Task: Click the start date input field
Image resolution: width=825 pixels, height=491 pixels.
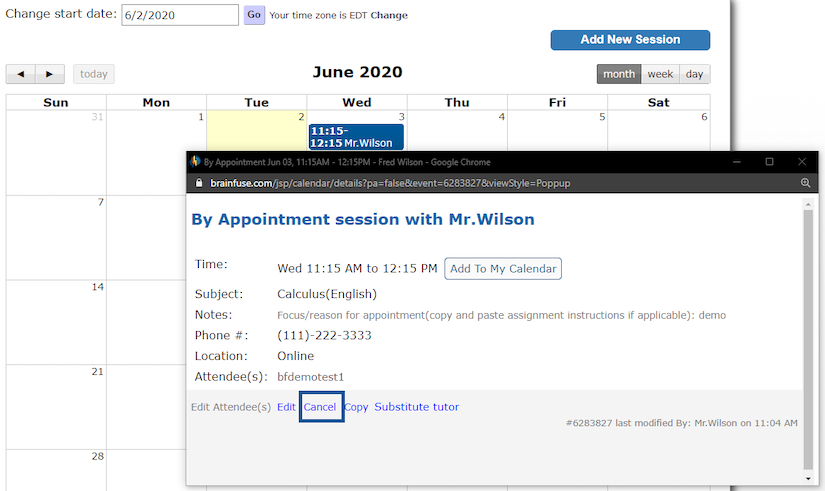Action: (180, 15)
